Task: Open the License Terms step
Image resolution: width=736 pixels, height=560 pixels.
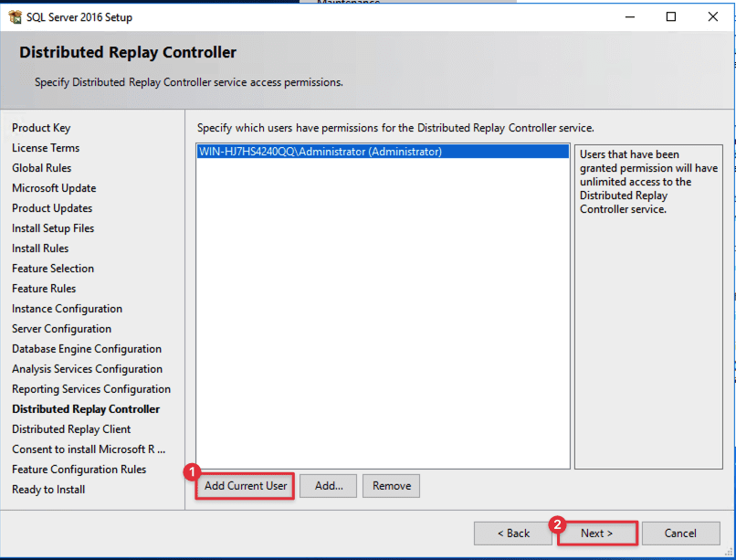Action: click(x=46, y=148)
